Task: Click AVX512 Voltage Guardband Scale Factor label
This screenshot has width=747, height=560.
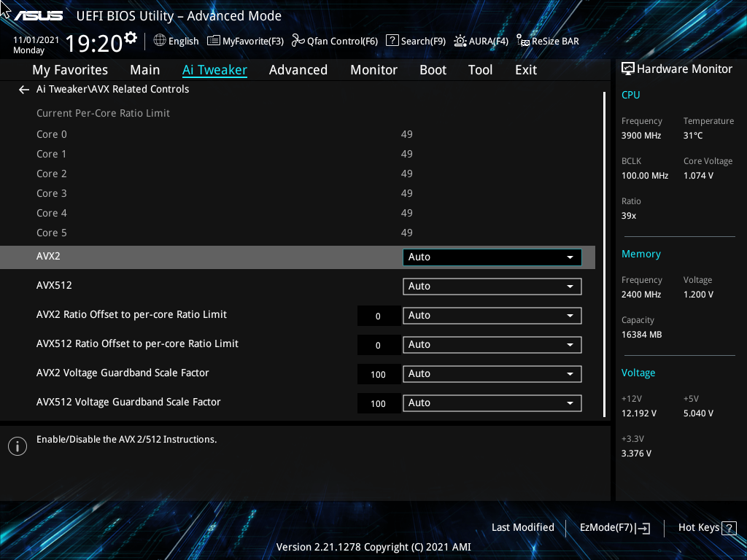Action: [128, 402]
